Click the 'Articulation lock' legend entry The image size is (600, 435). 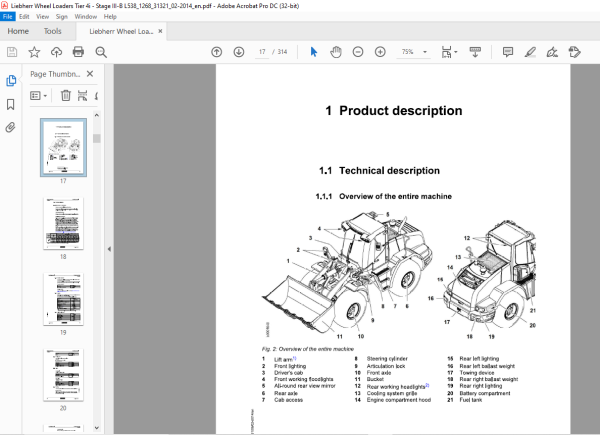tap(386, 366)
